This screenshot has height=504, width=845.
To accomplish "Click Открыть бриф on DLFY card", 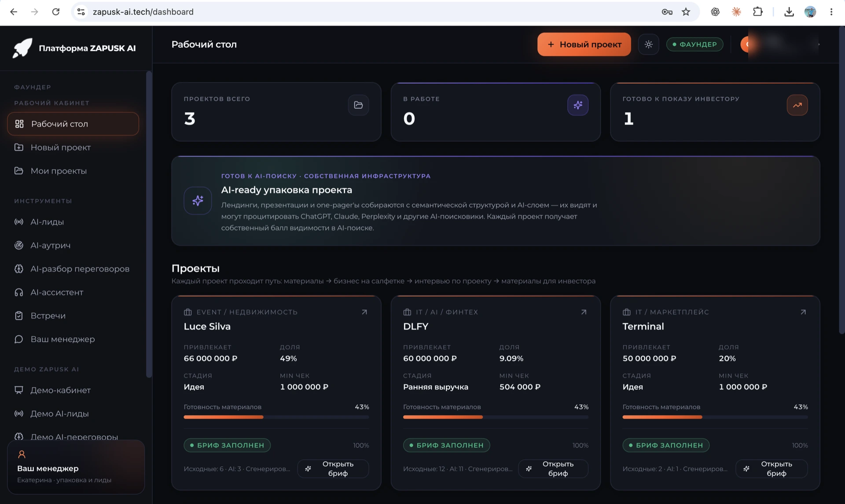I will coord(553,469).
